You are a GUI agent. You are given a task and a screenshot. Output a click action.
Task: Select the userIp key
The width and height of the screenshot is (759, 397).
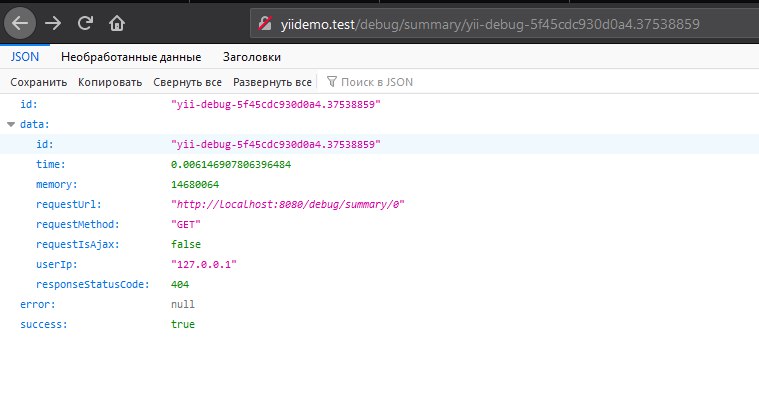pos(57,265)
